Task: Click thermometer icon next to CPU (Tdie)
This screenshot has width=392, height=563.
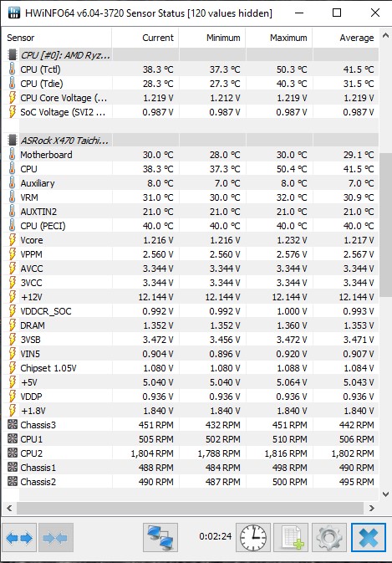Action: click(13, 84)
